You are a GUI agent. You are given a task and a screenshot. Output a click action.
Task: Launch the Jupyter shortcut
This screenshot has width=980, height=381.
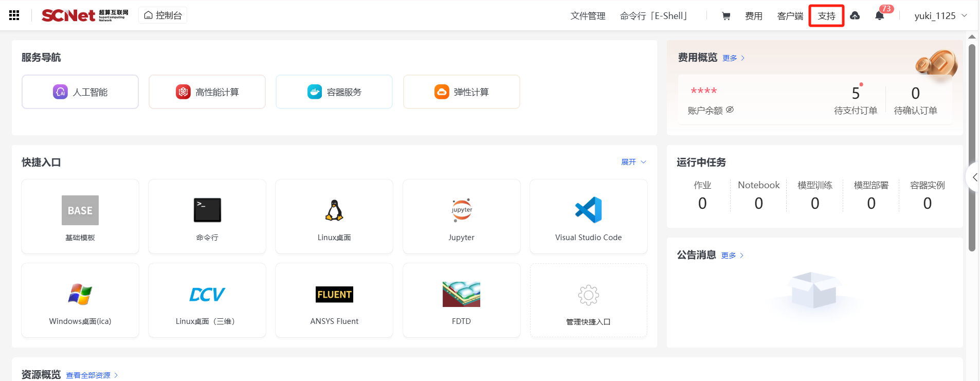pyautogui.click(x=461, y=216)
